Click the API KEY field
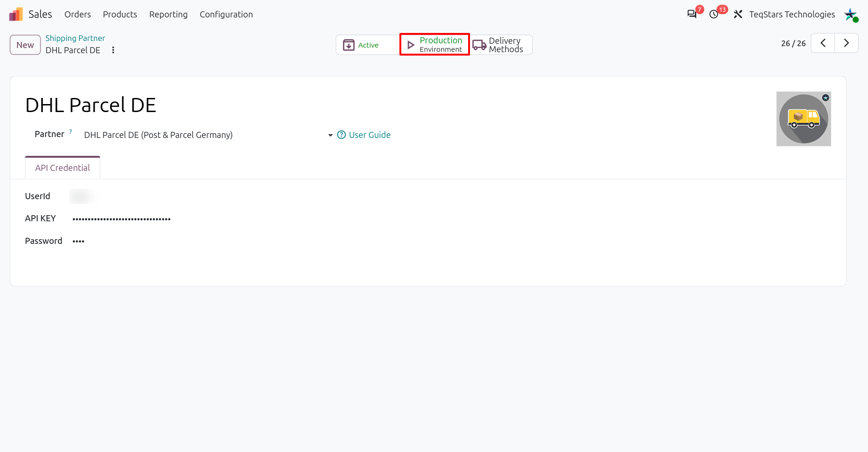The height and width of the screenshot is (452, 868). 121,219
